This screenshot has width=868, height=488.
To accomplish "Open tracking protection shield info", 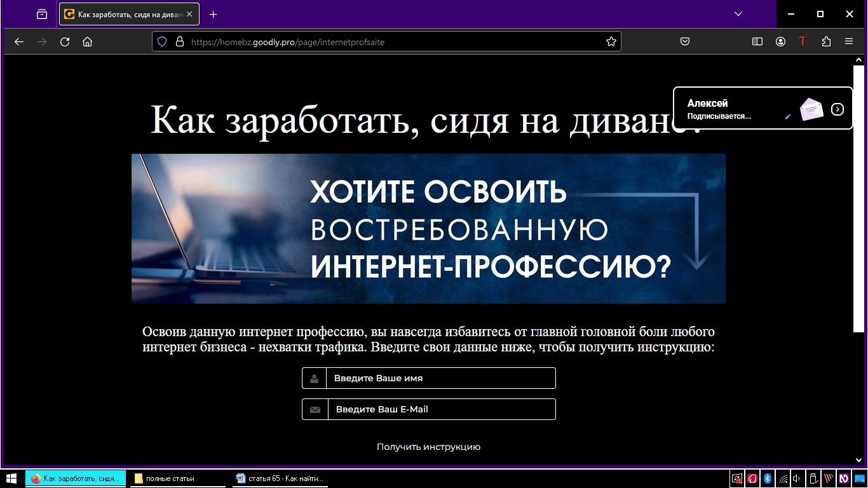I will point(162,42).
